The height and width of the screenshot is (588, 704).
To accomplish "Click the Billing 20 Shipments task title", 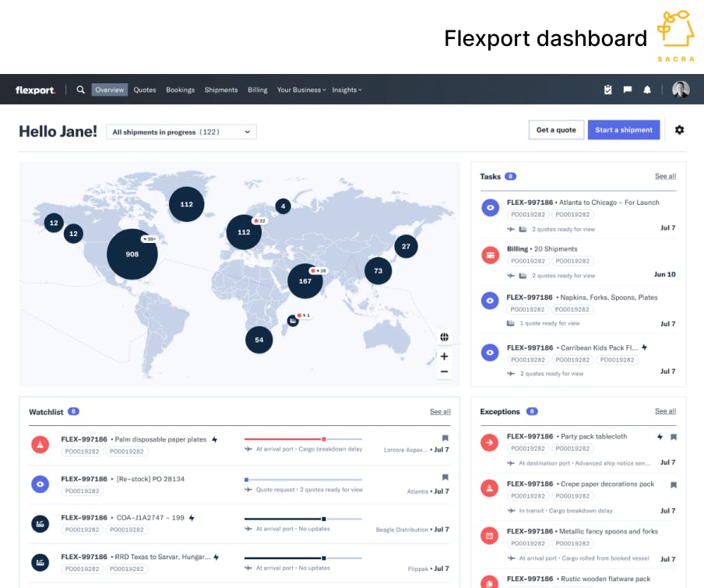I will click(542, 248).
